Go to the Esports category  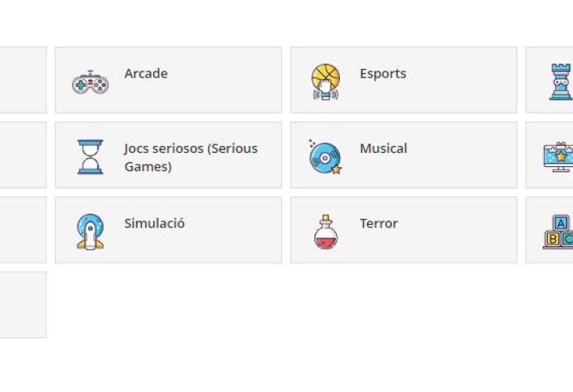point(383,74)
